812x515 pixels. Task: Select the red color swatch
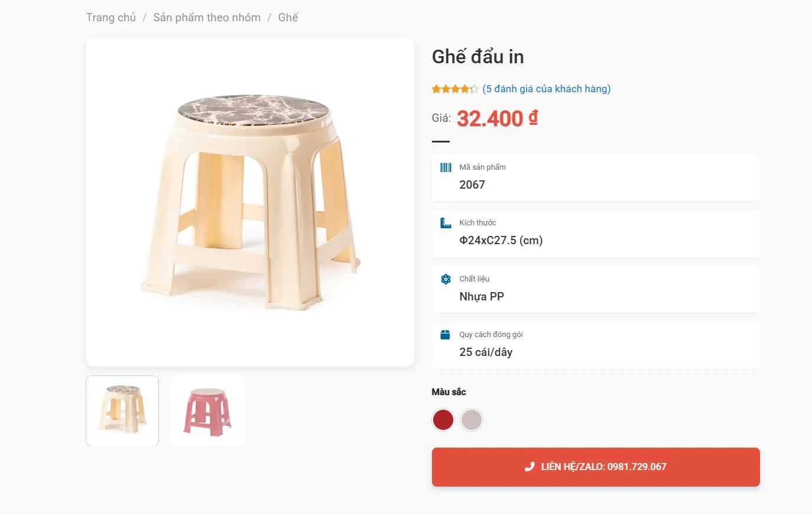point(443,420)
